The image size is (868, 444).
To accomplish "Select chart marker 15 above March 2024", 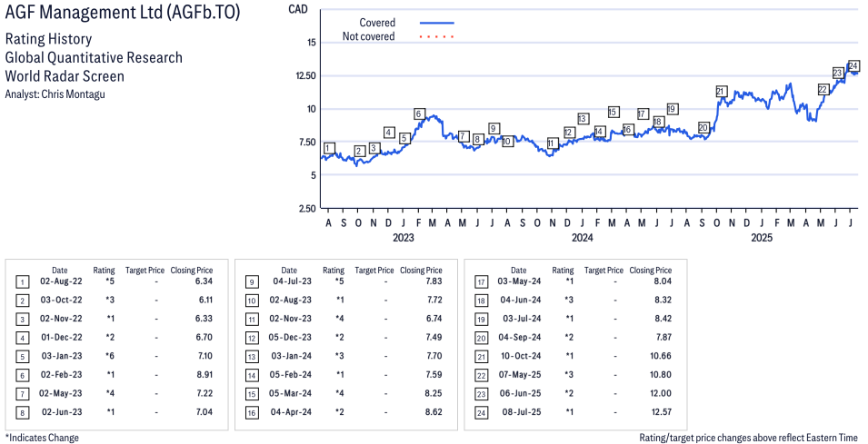I will click(x=613, y=113).
